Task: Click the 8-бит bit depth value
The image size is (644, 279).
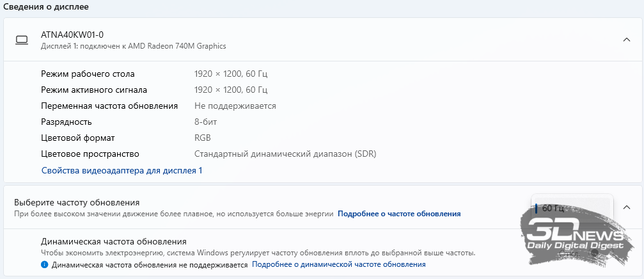Action: (207, 122)
